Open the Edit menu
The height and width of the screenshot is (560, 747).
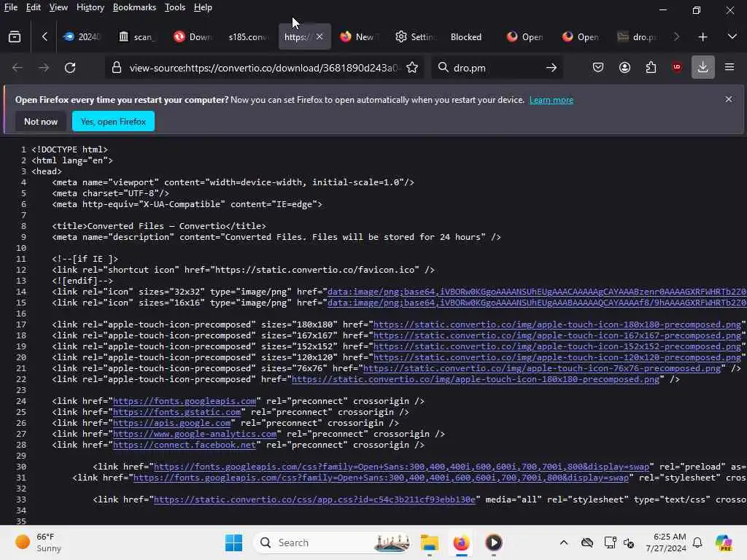click(33, 7)
